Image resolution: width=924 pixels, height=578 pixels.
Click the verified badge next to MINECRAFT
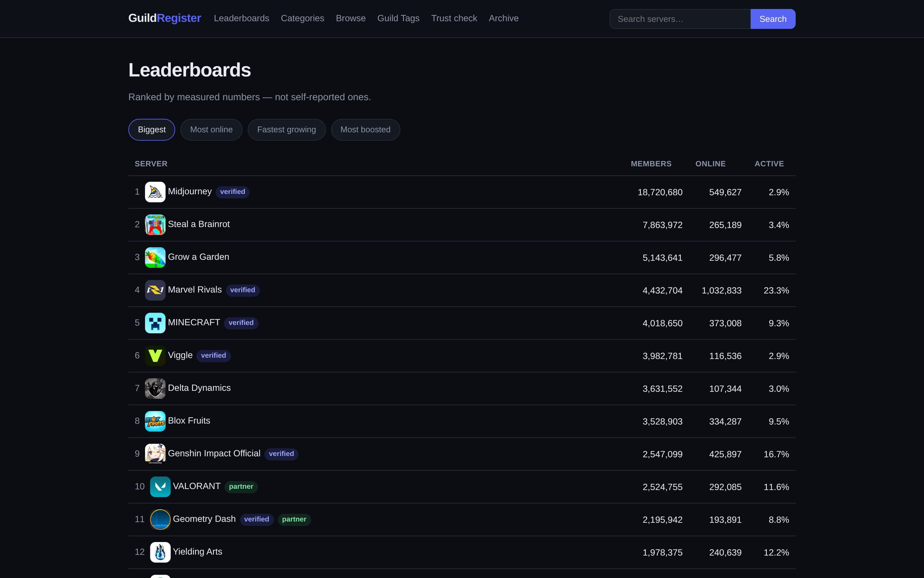241,323
